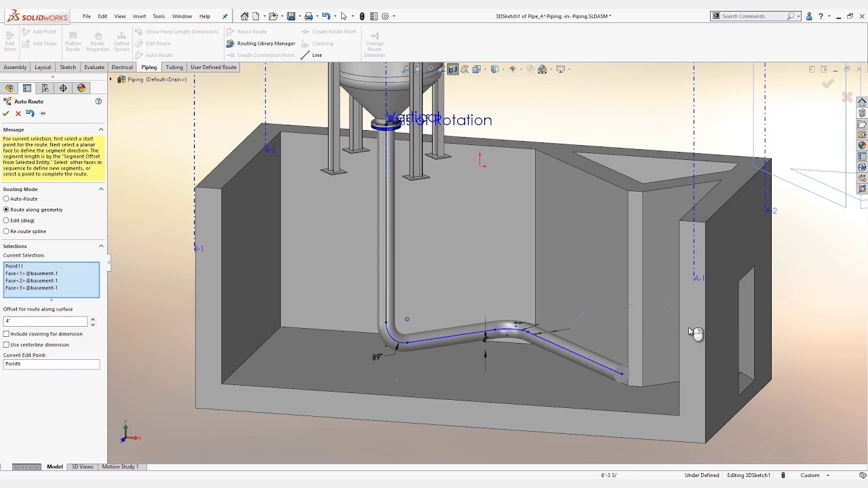
Task: Open the Motion Study 1 tab
Action: 120,467
